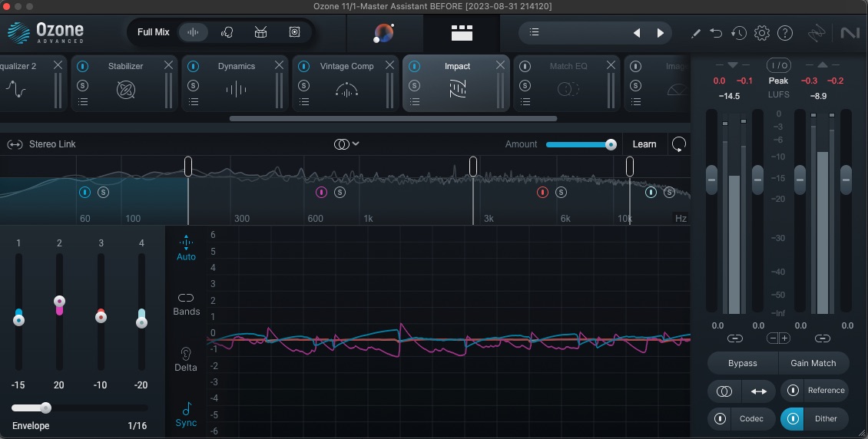Adjust the Envelope slider
The image size is (868, 439).
coord(80,408)
